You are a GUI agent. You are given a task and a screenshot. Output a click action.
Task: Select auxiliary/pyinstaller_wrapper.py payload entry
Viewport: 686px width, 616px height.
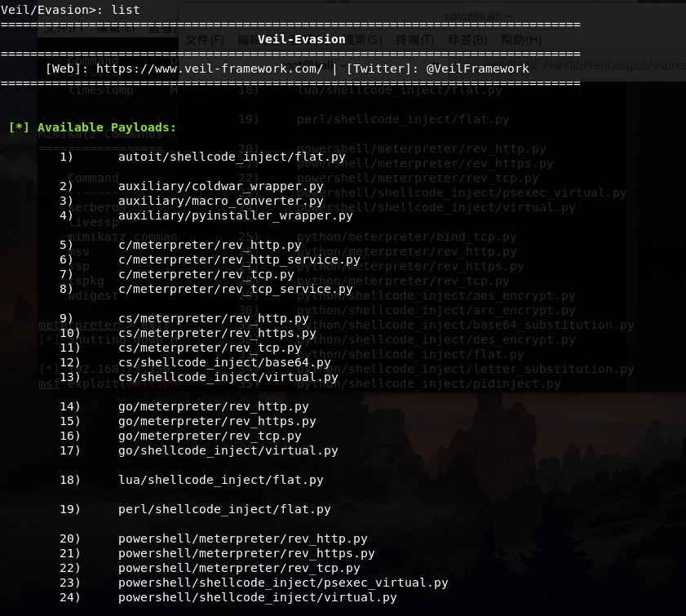tap(235, 215)
